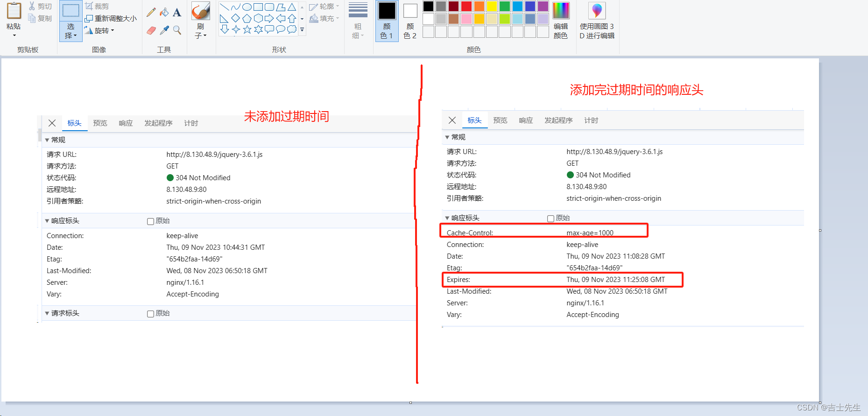Select the Left arrow shape

pyautogui.click(x=281, y=18)
